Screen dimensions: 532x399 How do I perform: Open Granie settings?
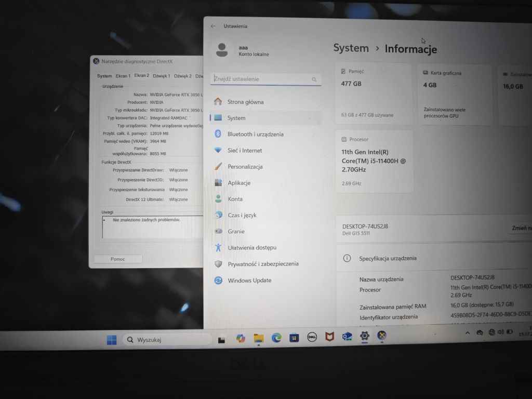click(265, 231)
